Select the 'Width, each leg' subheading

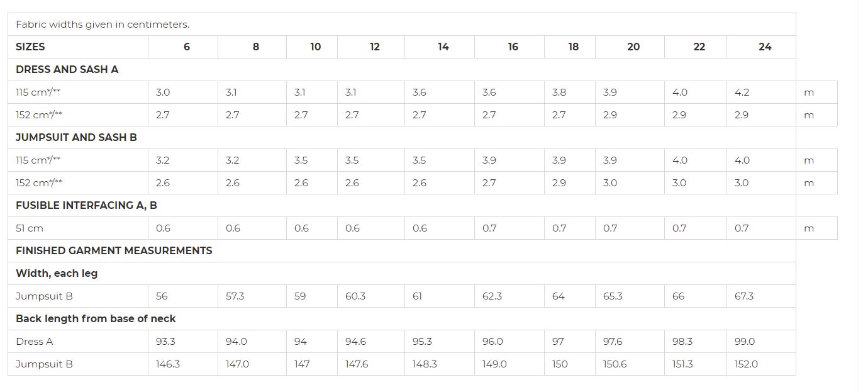pos(57,274)
